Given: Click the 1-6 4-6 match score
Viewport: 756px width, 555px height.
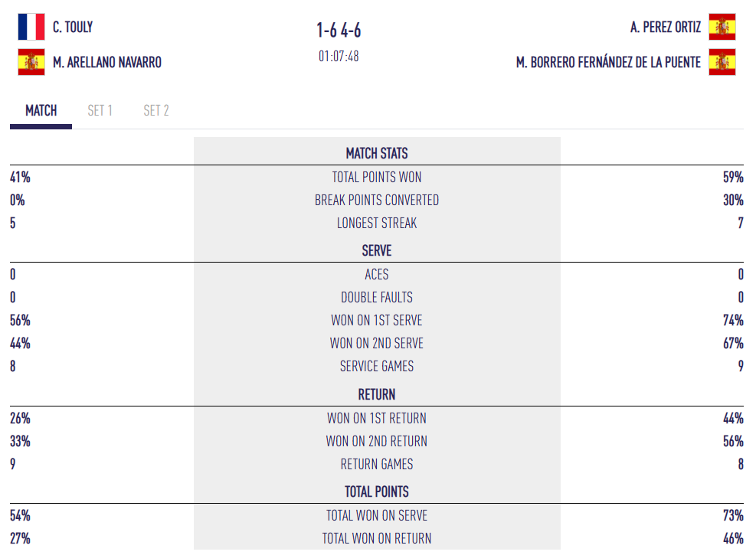Looking at the screenshot, I should coord(339,30).
